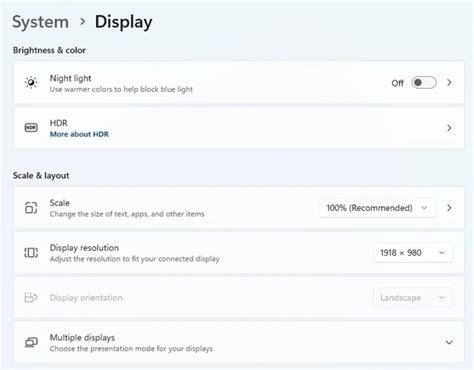Click 'Adjust the resolution to fit your connected display'
The width and height of the screenshot is (474, 370).
[134, 259]
